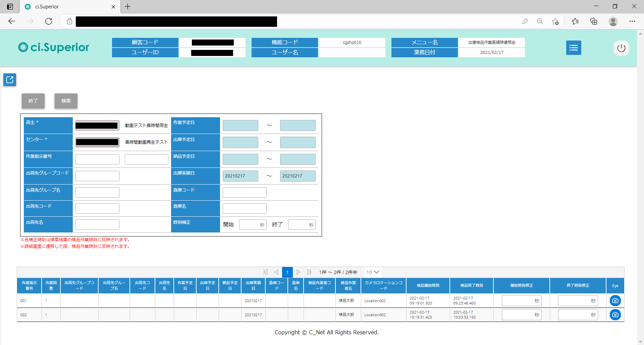Open browser zoom out magnifier icon
Screen dimensions: 644x345
(x=540, y=21)
